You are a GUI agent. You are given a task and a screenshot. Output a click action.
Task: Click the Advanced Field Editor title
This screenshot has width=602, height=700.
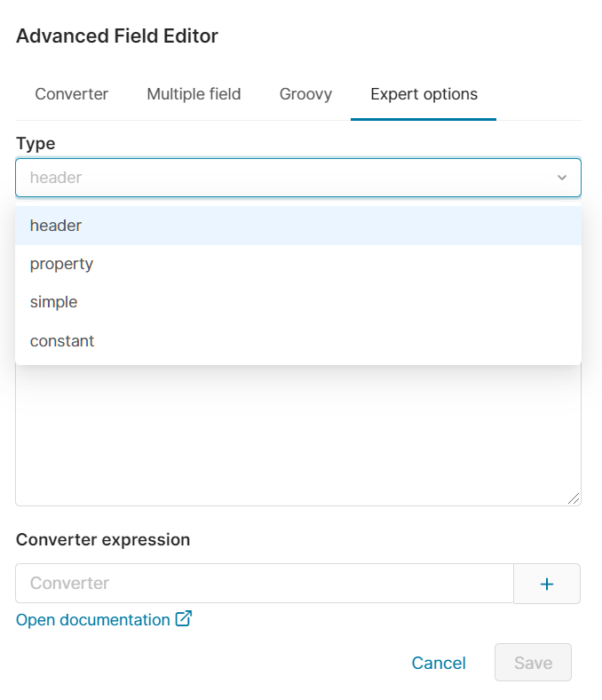click(117, 36)
